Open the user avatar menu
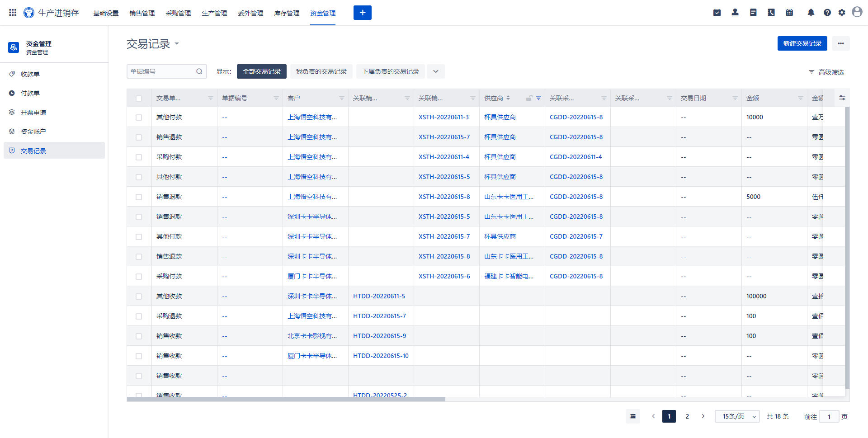The image size is (868, 438). pyautogui.click(x=857, y=12)
